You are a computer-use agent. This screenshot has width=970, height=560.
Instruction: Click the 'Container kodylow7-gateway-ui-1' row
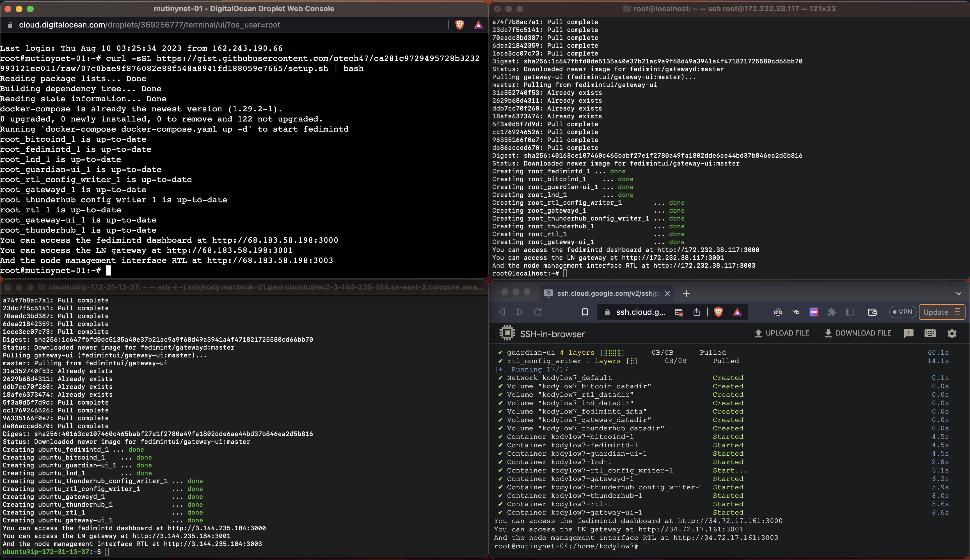(723, 512)
